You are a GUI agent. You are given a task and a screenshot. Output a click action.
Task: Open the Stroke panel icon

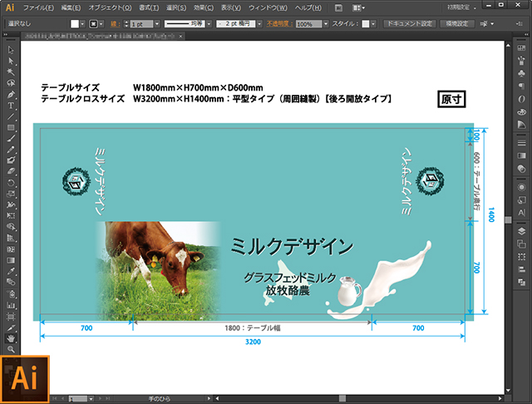[521, 144]
